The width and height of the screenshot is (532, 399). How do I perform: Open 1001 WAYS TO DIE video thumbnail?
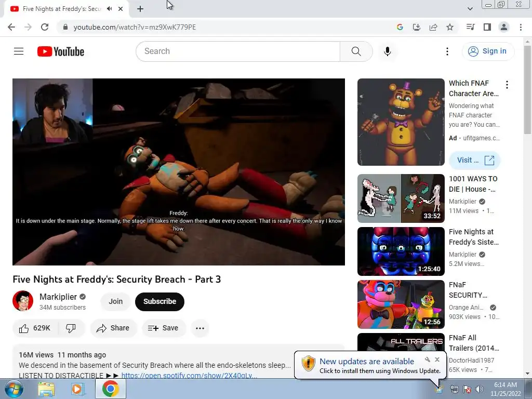401,198
